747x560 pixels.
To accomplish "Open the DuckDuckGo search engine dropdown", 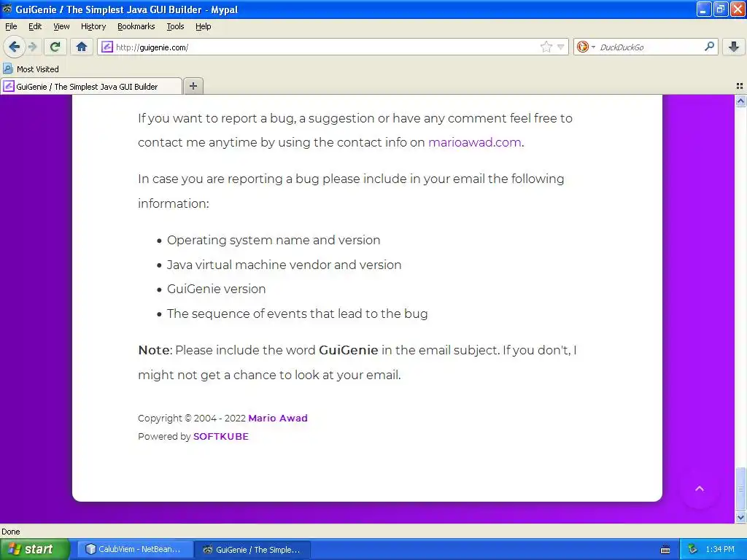I will point(586,47).
